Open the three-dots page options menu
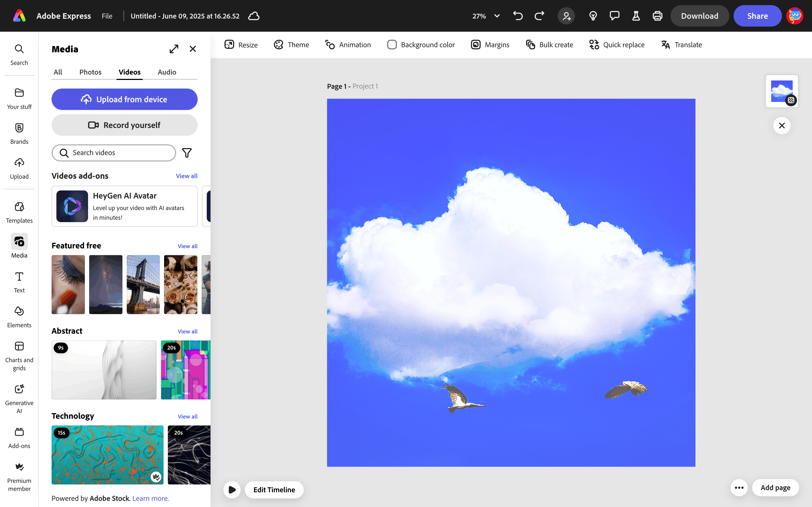The height and width of the screenshot is (507, 812). tap(739, 488)
